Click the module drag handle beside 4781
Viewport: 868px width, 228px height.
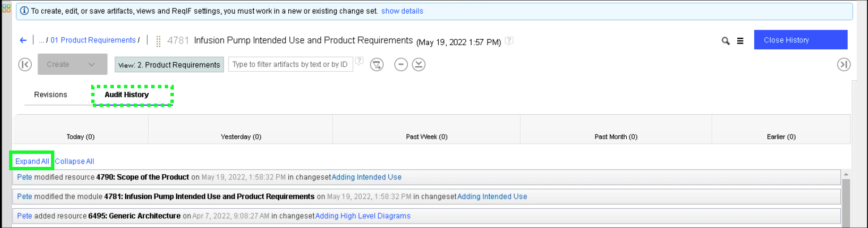[x=159, y=41]
